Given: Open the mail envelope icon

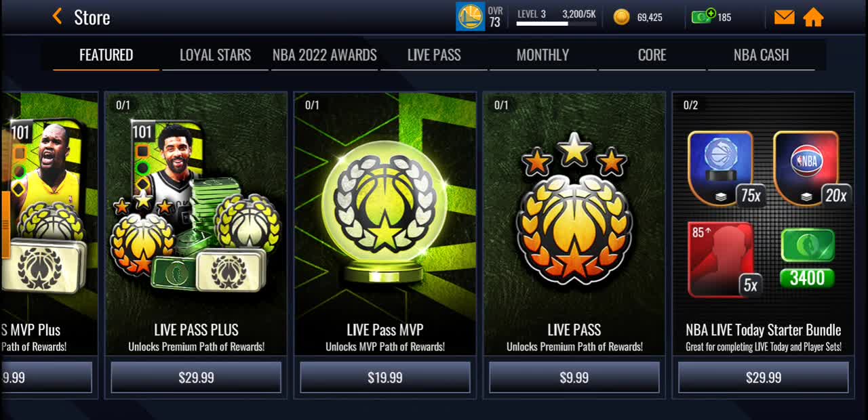Looking at the screenshot, I should (x=784, y=17).
